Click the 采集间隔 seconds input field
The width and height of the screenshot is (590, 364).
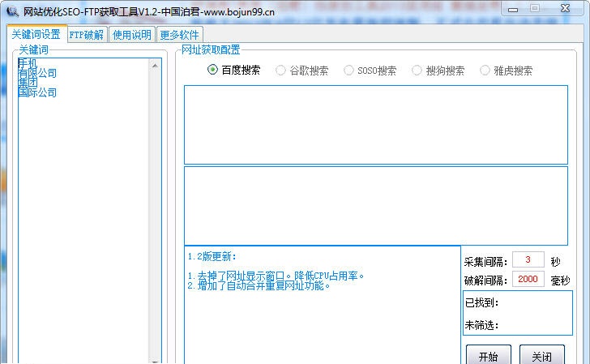pos(528,260)
